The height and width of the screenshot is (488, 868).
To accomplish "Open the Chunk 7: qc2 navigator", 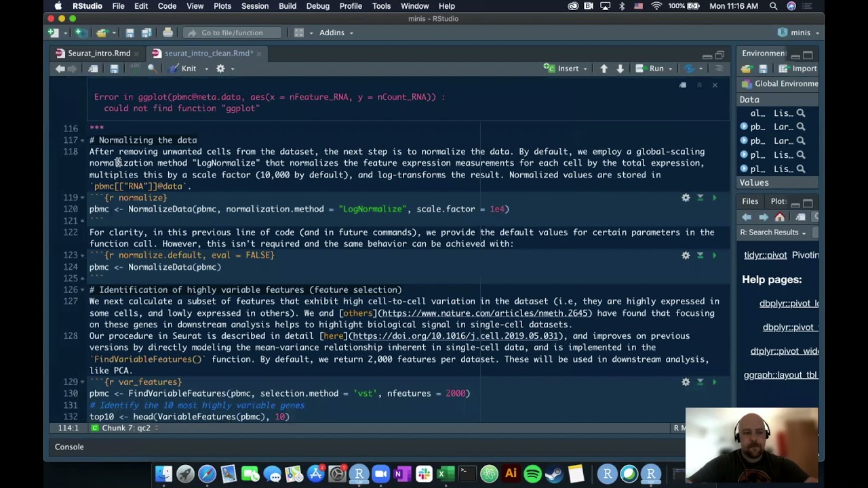I will pos(125,428).
